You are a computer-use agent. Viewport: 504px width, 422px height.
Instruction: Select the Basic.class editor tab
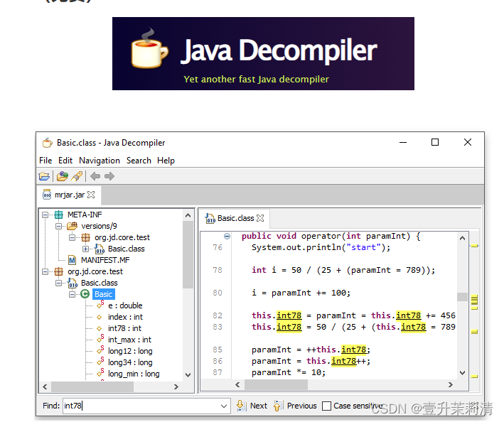tap(235, 218)
